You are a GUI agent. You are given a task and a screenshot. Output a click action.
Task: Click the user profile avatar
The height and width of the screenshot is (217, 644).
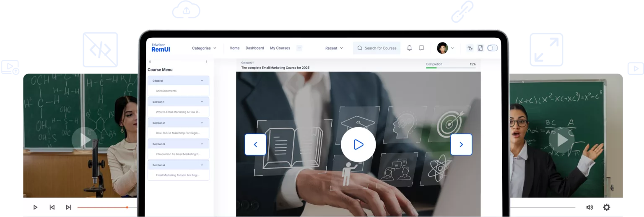[x=442, y=48]
